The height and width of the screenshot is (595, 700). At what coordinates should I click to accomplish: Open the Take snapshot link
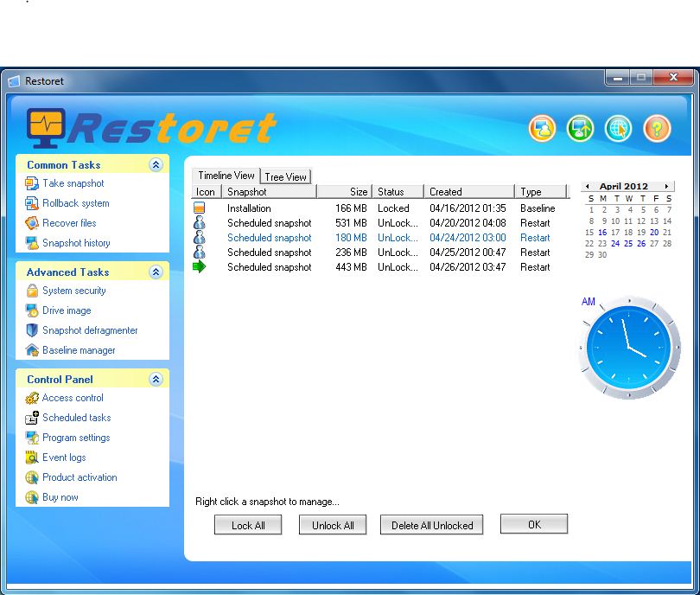pos(73,183)
